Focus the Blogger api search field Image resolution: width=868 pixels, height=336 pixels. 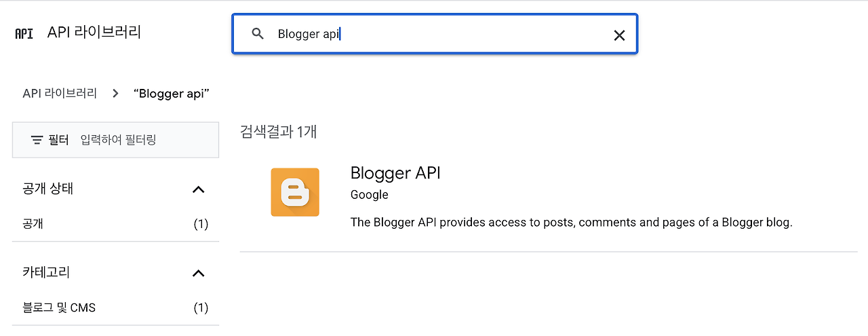pos(434,34)
